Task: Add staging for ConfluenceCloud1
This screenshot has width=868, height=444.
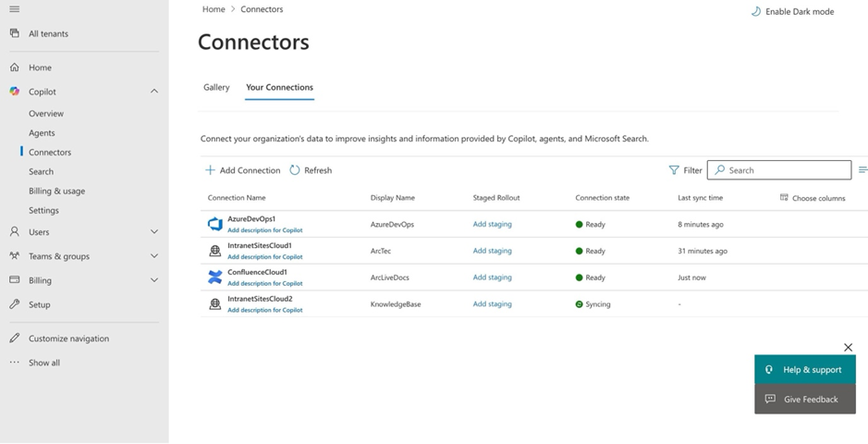Action: (492, 277)
